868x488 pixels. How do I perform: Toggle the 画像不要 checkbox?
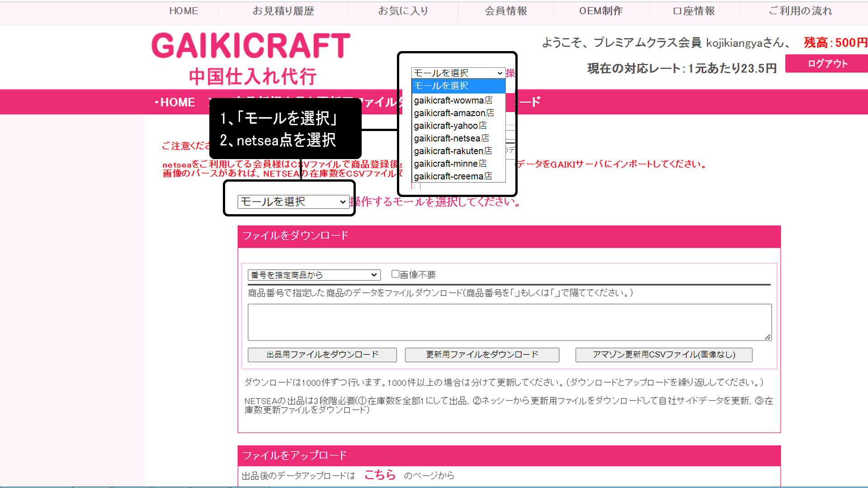[x=395, y=274]
